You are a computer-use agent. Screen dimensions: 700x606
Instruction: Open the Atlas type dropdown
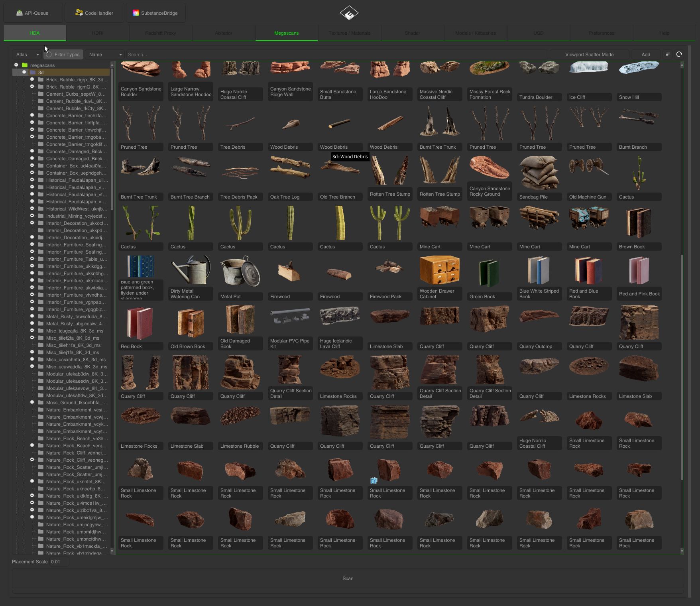[26, 54]
